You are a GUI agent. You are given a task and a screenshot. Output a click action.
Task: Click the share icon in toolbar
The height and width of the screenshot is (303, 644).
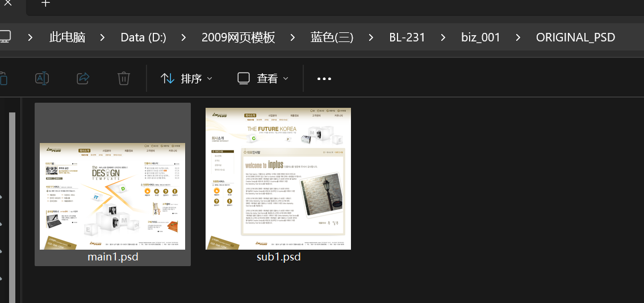click(83, 78)
